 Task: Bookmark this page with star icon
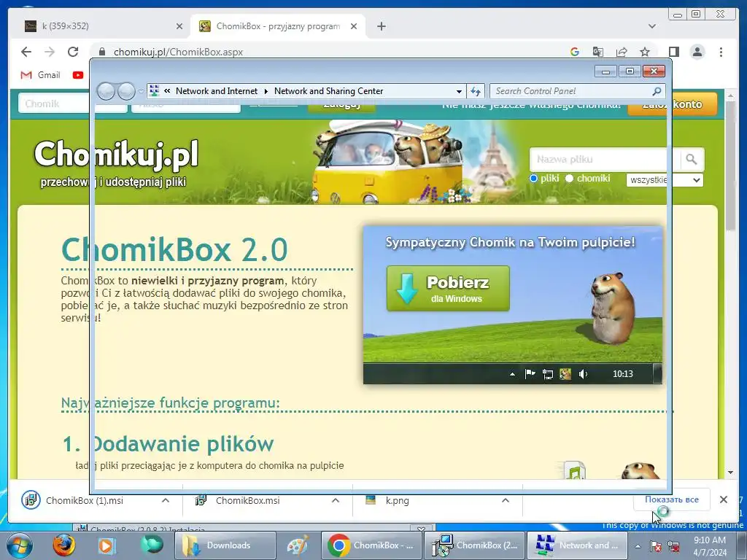click(645, 52)
